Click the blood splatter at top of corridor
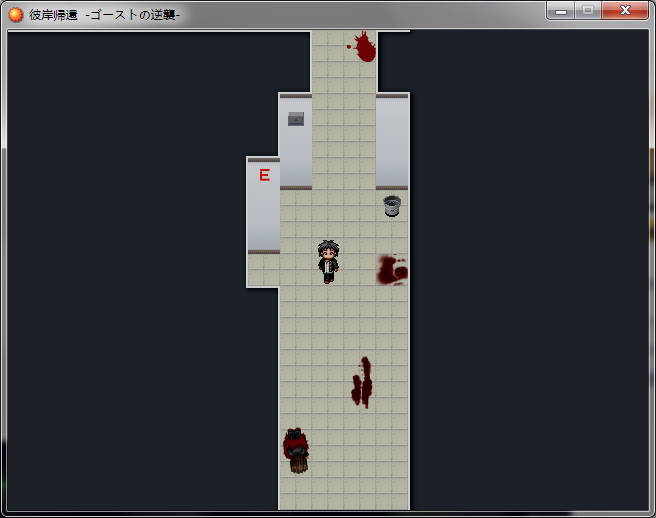The image size is (656, 518). (x=362, y=47)
